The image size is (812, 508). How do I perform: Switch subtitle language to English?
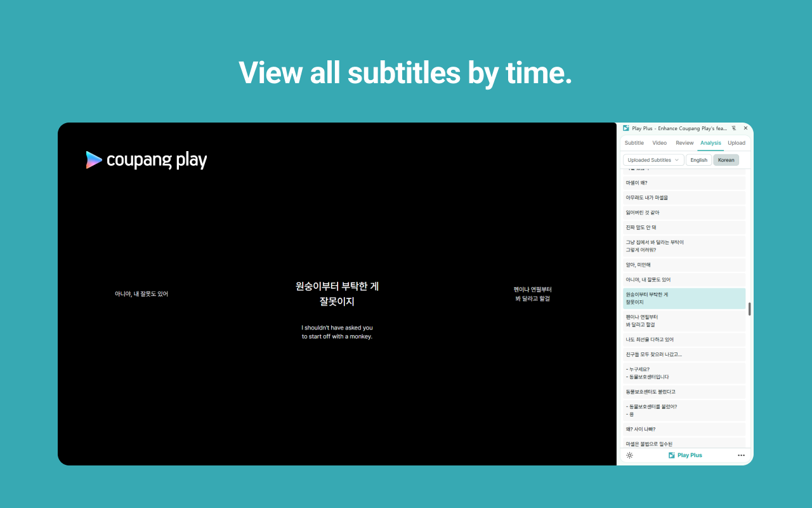click(x=698, y=159)
